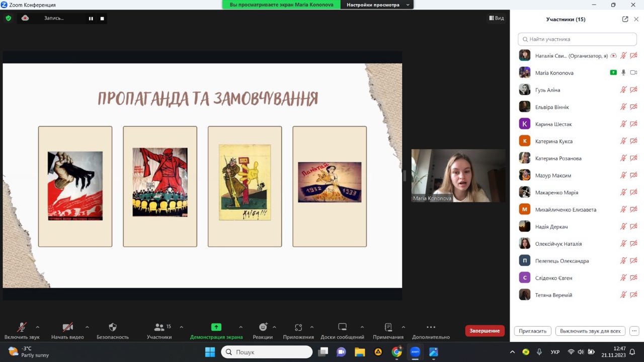Open the Reactions (Реакции) menu

click(263, 331)
